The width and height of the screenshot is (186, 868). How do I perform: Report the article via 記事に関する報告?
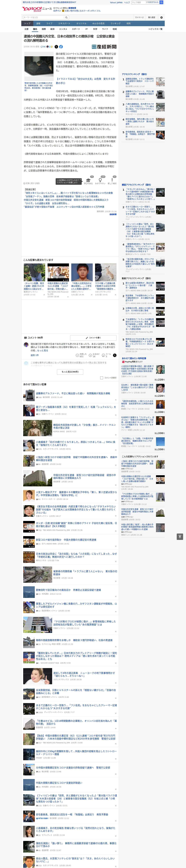[32, 183]
